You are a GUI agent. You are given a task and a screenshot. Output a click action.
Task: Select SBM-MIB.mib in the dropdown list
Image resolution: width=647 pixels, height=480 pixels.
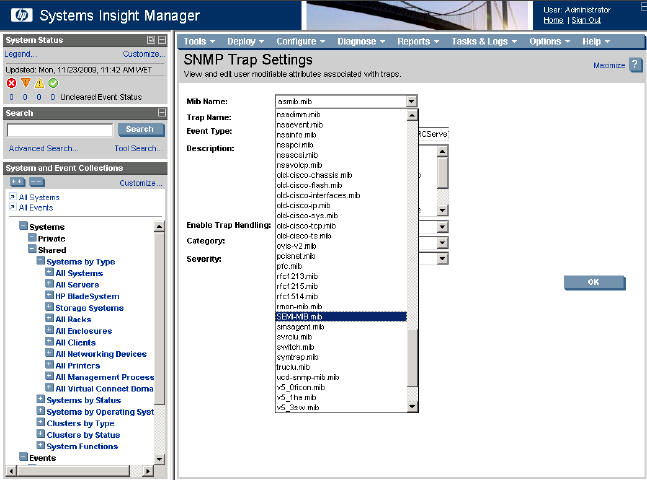pyautogui.click(x=341, y=317)
